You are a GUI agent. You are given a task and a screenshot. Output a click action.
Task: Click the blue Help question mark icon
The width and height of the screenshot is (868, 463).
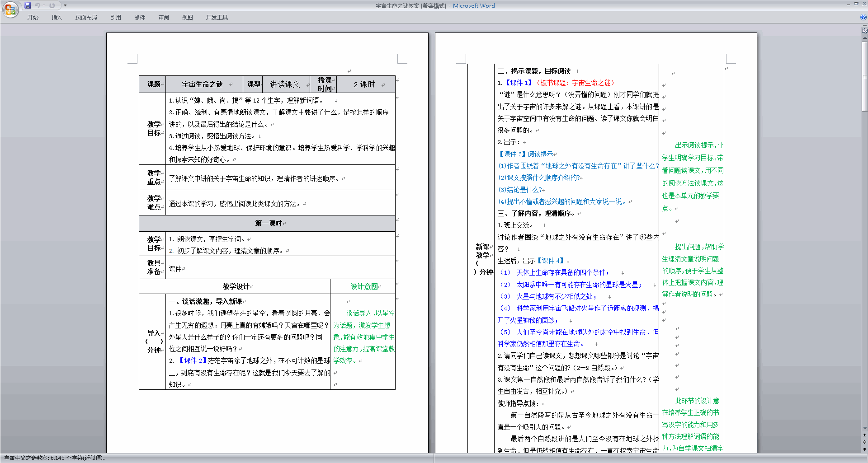pyautogui.click(x=863, y=17)
